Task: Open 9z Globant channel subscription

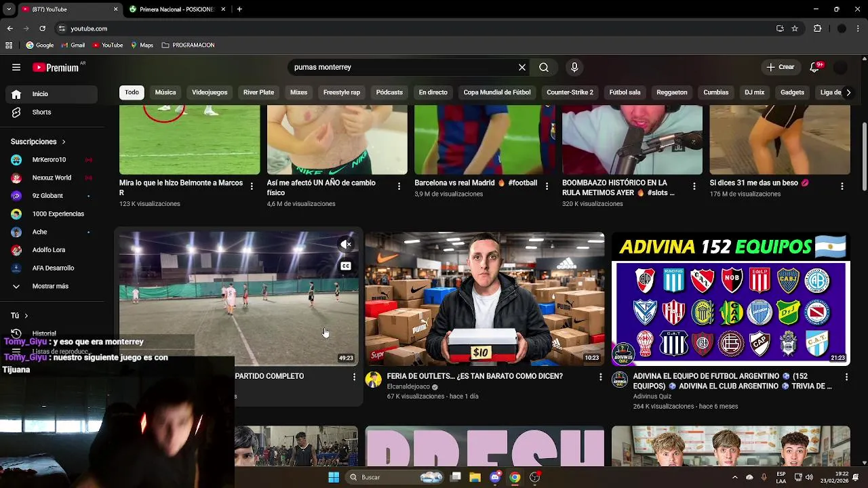Action: point(53,196)
